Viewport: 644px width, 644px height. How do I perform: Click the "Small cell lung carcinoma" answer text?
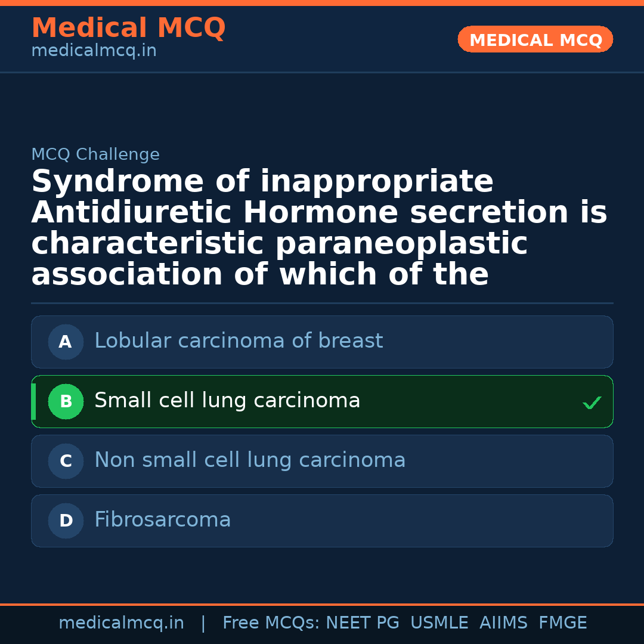tap(227, 401)
